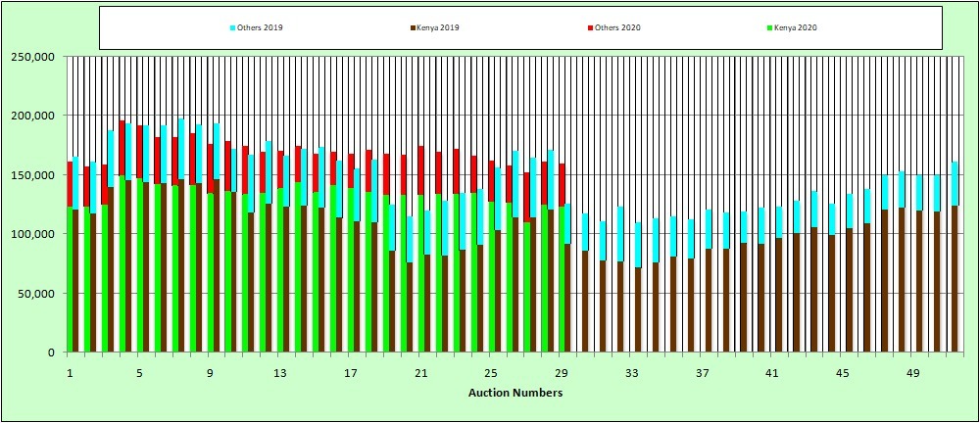The width and height of the screenshot is (980, 423).
Task: Select the "Others 2020" legend label
Action: [x=618, y=27]
